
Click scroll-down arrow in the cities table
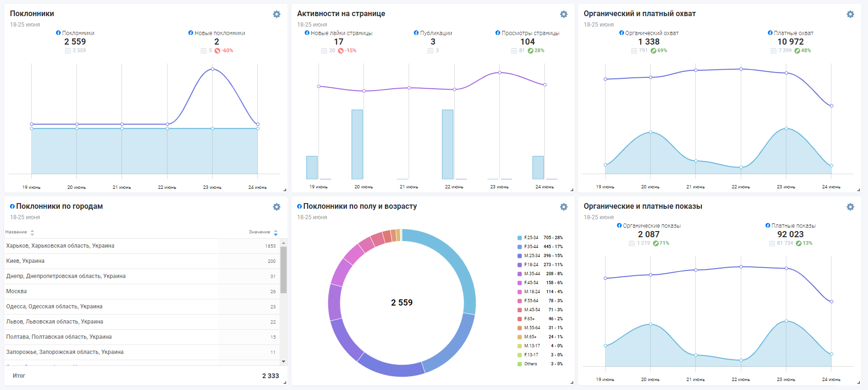point(283,362)
